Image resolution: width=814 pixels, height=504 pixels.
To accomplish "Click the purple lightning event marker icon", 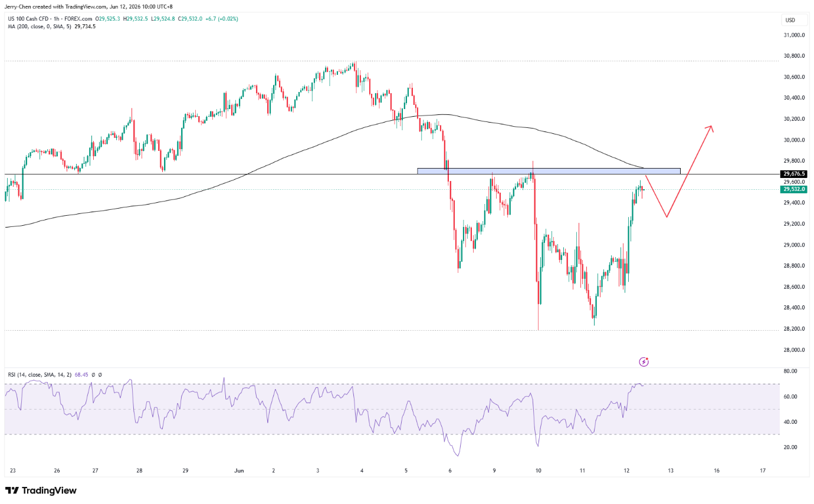I will point(644,361).
